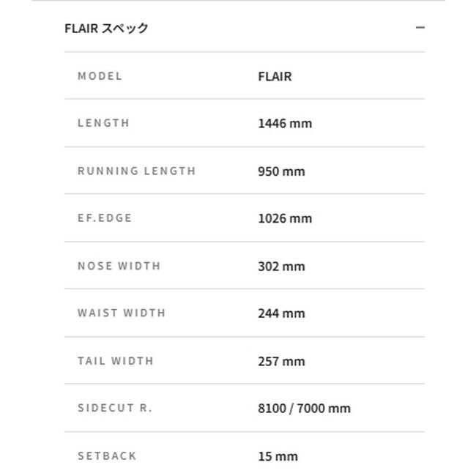Click the TAIL WIDTH label
The image size is (476, 476).
point(116,360)
